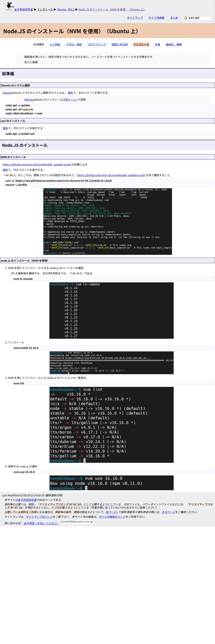Click nvm install 16.16.0 terminal screenshot

pos(111,363)
